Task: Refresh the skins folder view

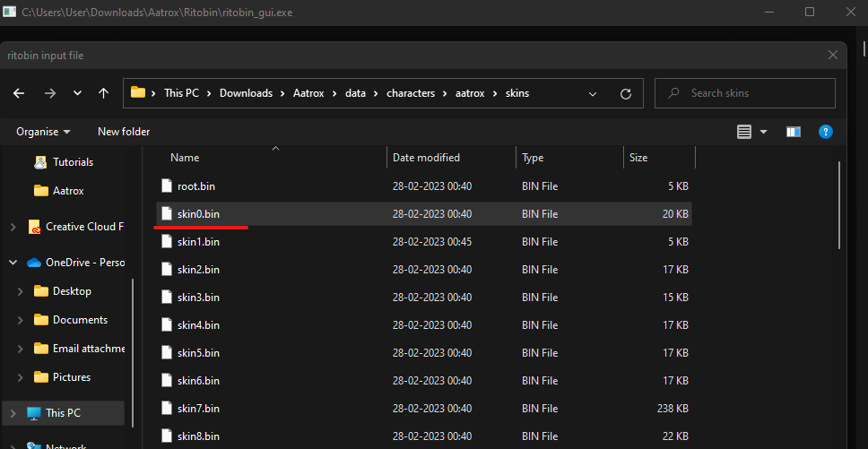Action: point(626,93)
